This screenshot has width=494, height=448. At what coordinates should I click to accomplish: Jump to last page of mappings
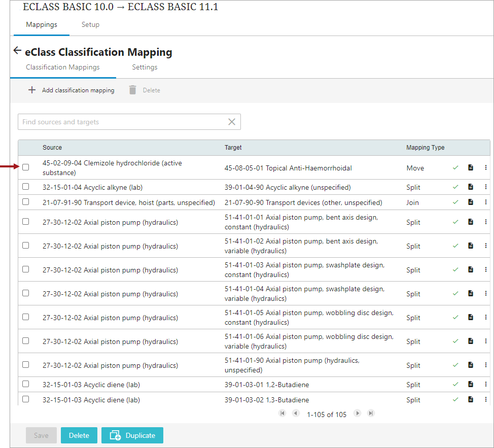click(371, 413)
